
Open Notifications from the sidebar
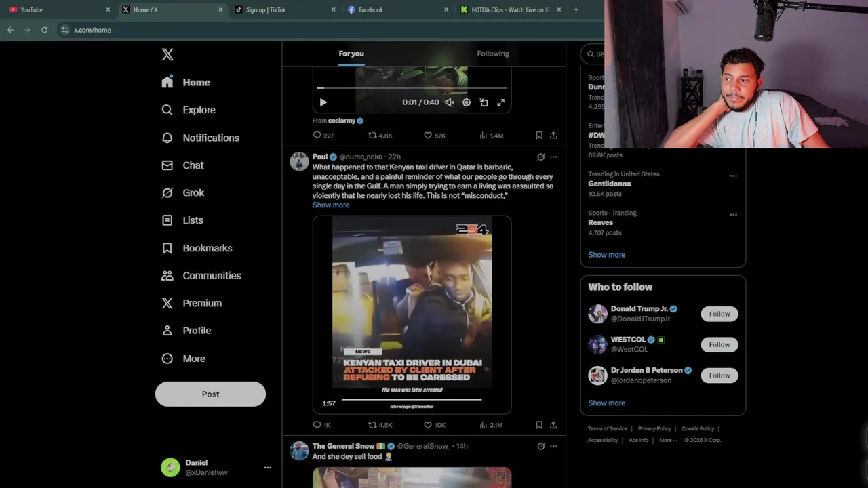click(x=200, y=138)
